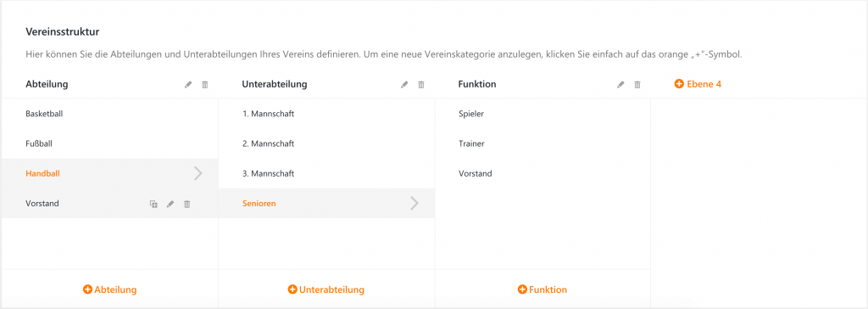Click the trash icon next to Unterabteilung
Screen dimensions: 868x309
(421, 85)
